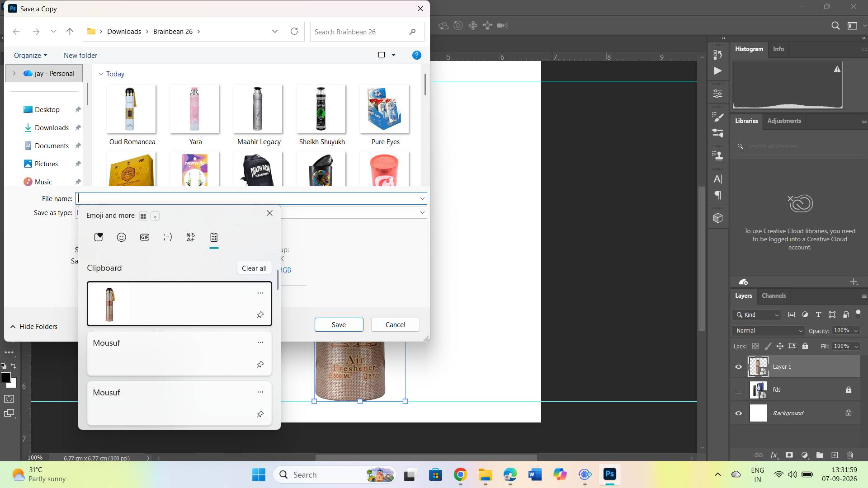Viewport: 868px width, 488px height.
Task: Create a new layer with the plus icon
Action: 835,455
